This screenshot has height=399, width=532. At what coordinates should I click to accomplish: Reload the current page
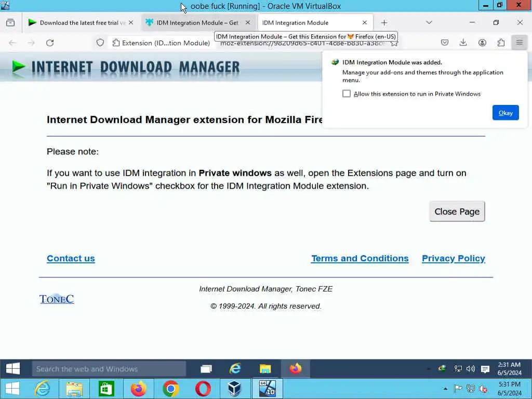click(x=50, y=43)
